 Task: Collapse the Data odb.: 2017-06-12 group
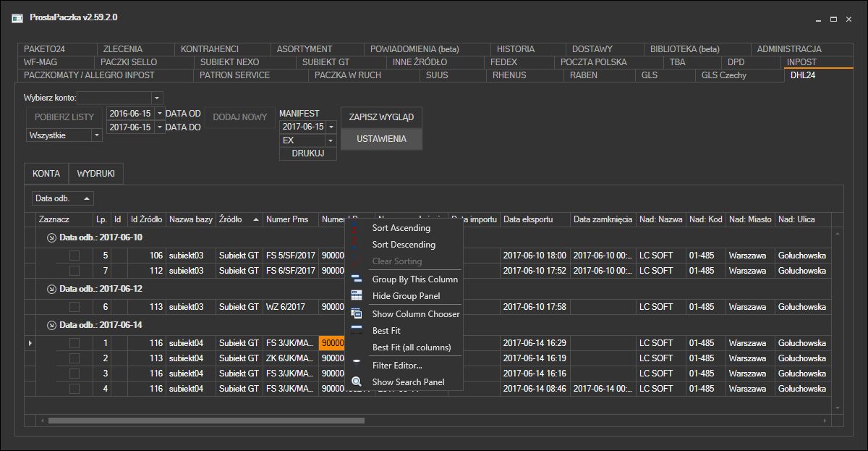click(x=51, y=289)
